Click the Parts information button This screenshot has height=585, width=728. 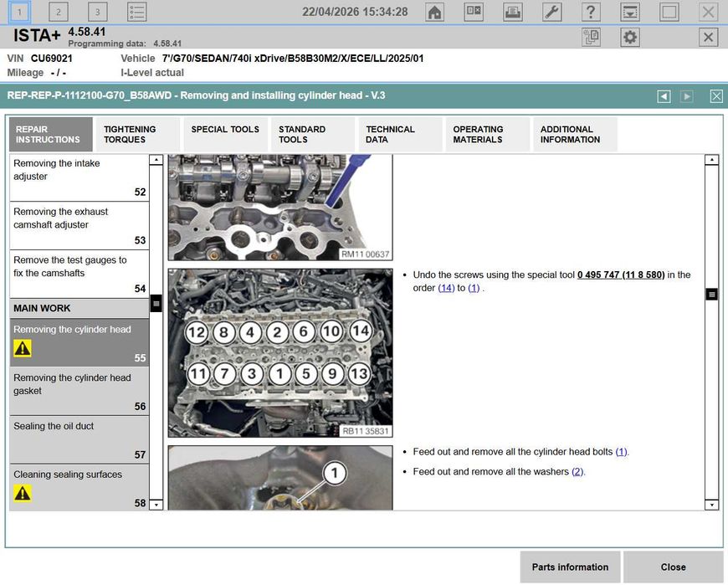[x=570, y=567]
